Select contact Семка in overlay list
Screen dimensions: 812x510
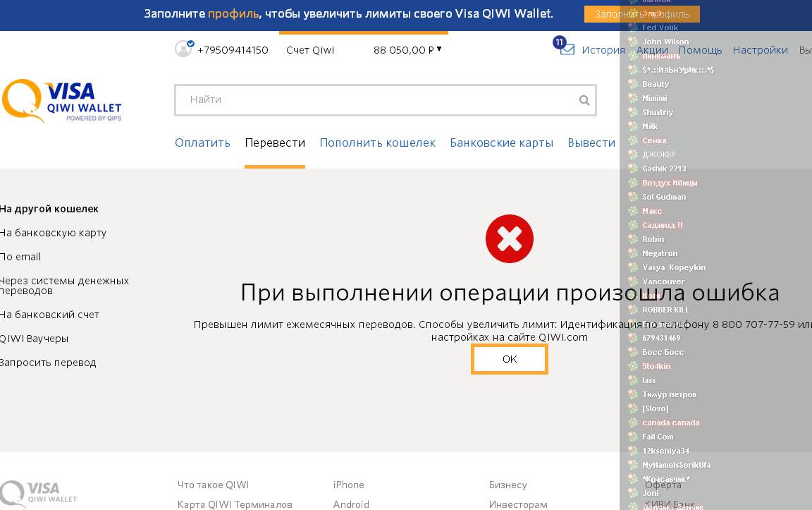(654, 140)
